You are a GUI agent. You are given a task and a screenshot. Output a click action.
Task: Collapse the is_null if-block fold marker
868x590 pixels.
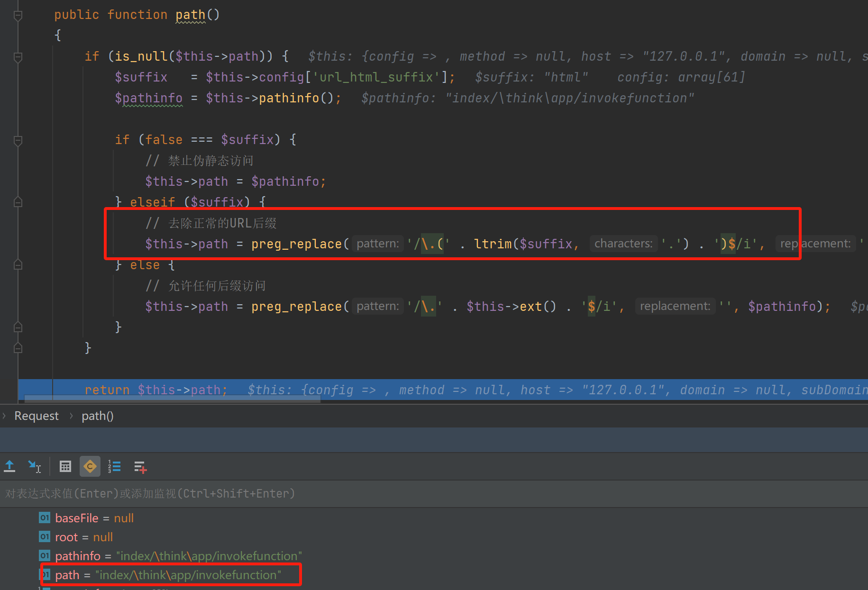(x=18, y=57)
